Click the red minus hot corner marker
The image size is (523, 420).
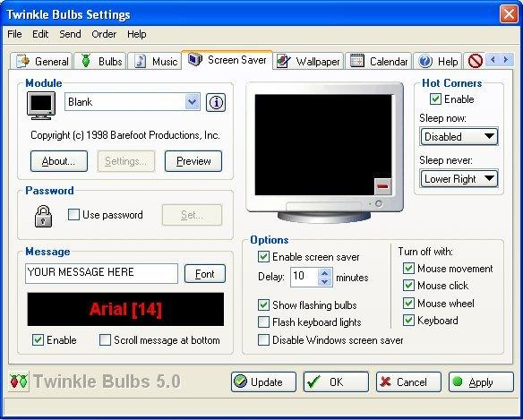pos(382,186)
